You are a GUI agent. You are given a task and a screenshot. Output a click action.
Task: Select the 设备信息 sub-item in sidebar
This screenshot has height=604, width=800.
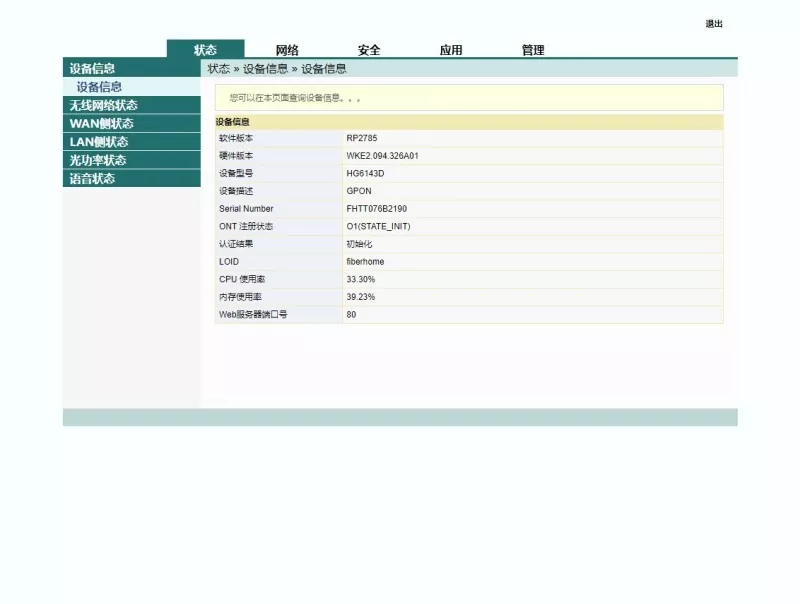(99, 87)
